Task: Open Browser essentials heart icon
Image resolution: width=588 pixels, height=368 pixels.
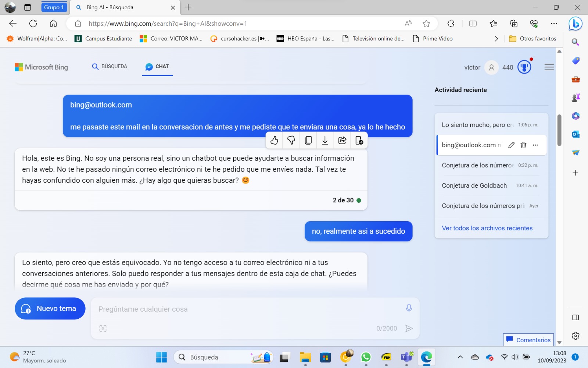Action: pyautogui.click(x=534, y=24)
